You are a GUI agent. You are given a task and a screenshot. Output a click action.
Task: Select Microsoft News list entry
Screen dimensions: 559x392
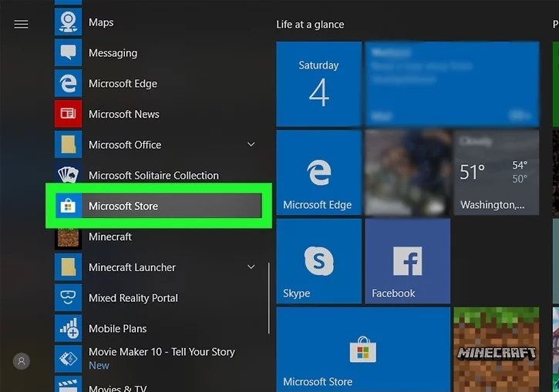(123, 114)
